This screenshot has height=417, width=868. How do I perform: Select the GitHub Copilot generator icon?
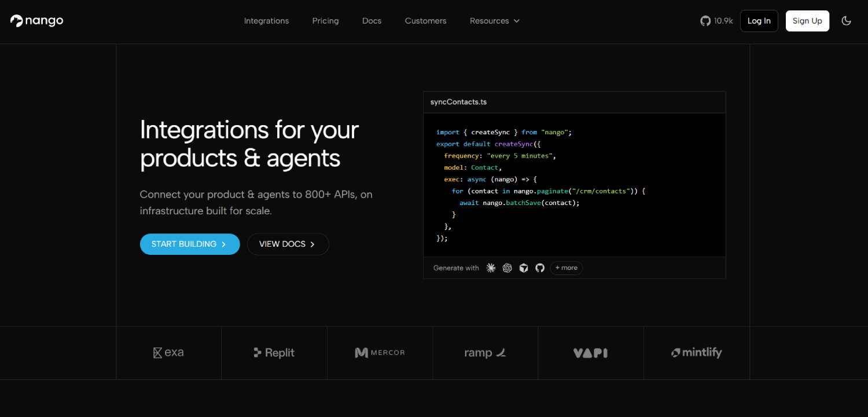pyautogui.click(x=540, y=268)
